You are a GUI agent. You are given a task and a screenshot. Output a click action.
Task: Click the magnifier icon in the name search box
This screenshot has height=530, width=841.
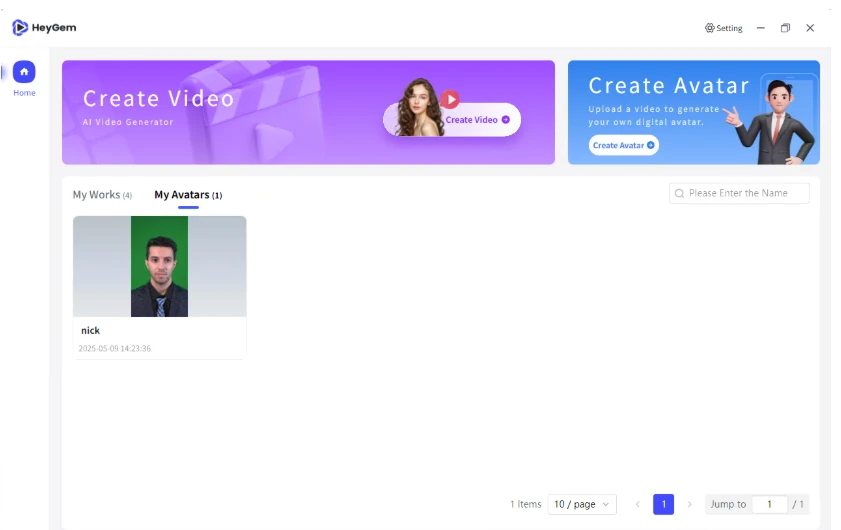(x=680, y=193)
